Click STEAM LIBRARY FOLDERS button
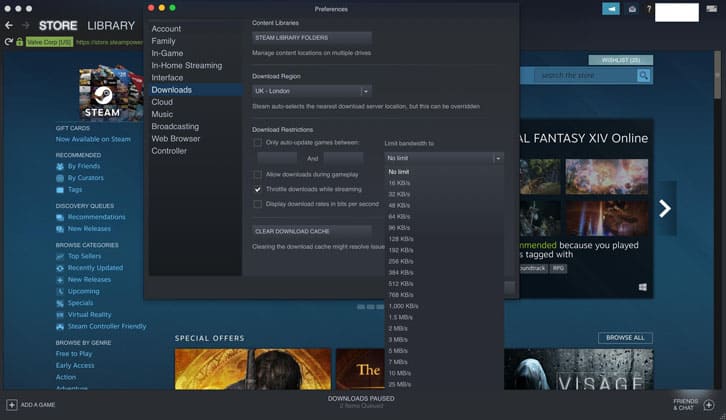726x420 pixels. point(312,38)
